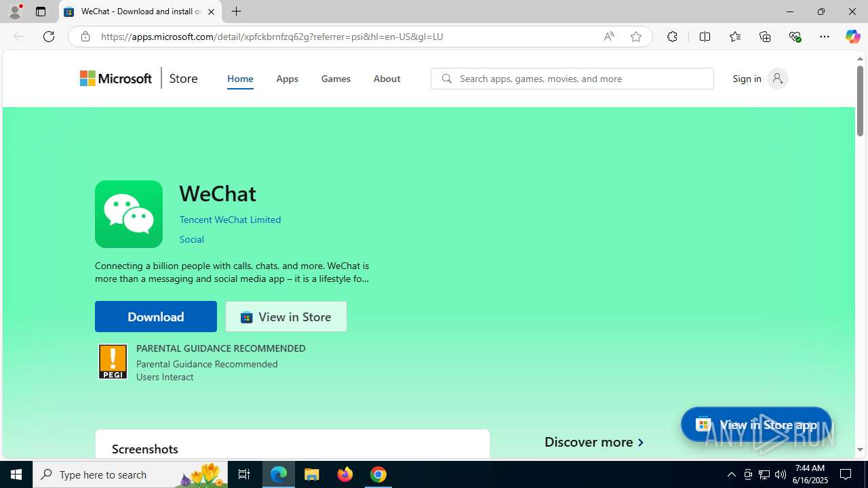Open Split screen view
The image size is (868, 488).
705,37
